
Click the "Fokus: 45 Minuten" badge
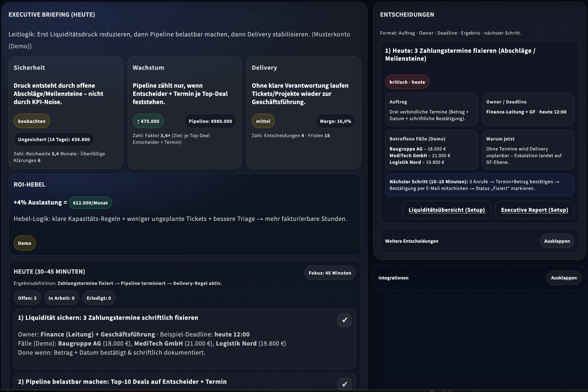[x=329, y=272]
